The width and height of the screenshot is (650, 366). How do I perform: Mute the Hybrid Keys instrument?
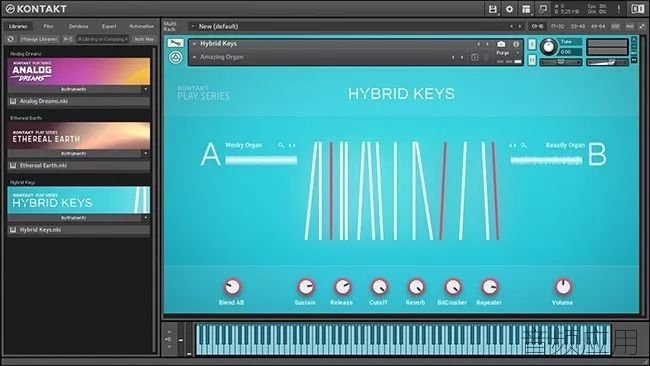532,60
